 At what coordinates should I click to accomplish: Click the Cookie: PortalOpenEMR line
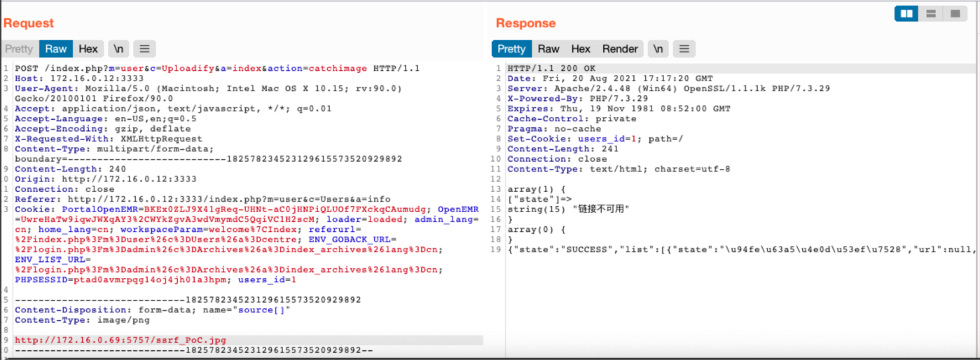(x=247, y=209)
